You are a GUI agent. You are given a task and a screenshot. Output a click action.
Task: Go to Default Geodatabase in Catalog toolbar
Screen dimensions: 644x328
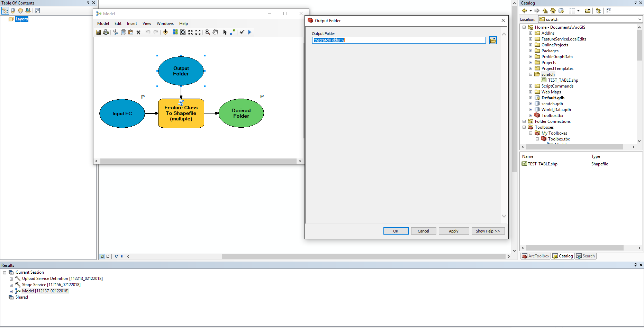pyautogui.click(x=561, y=11)
